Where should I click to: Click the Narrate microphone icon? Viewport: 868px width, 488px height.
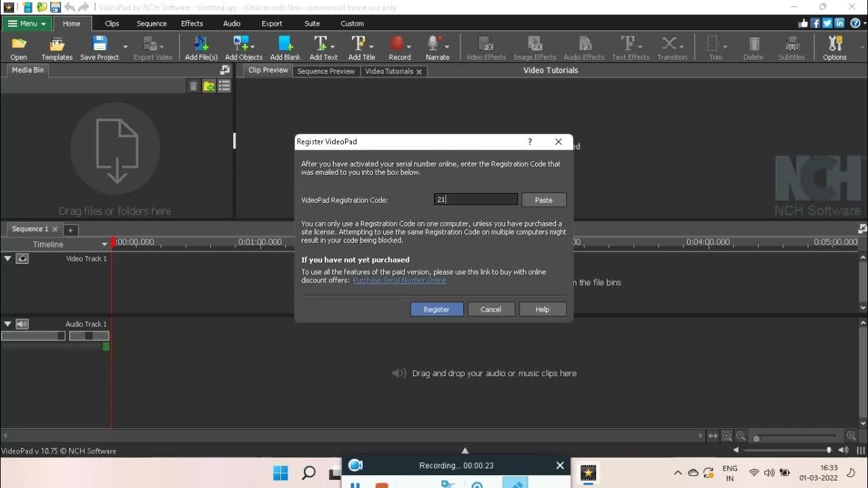(x=434, y=44)
